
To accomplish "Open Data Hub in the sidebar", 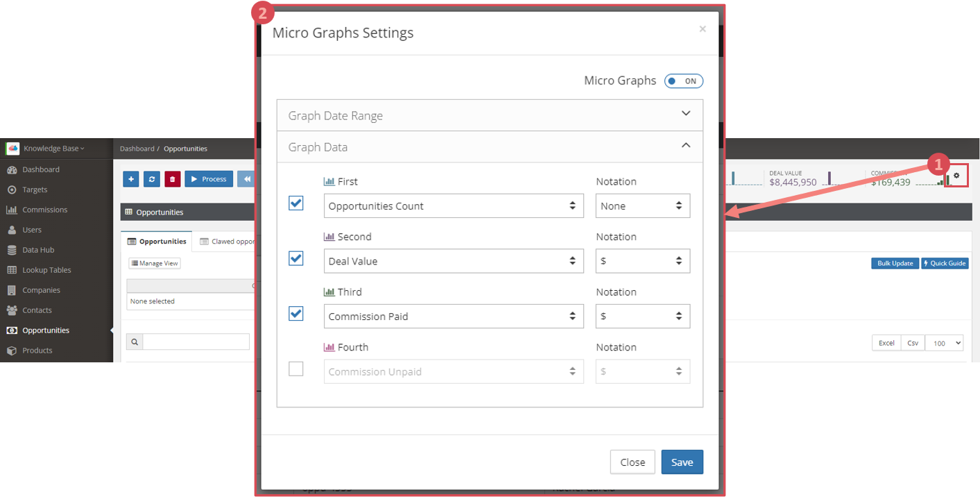I will [38, 250].
